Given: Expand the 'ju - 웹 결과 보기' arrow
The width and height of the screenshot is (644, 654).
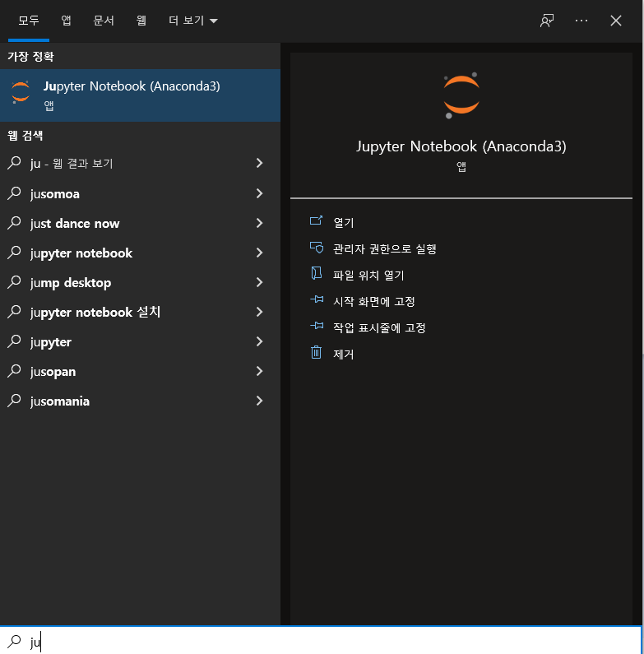Looking at the screenshot, I should [x=259, y=163].
